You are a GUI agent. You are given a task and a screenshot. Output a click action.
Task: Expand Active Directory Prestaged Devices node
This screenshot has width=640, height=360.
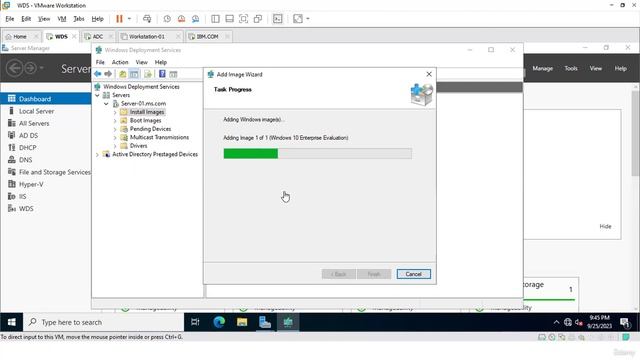[x=97, y=155]
